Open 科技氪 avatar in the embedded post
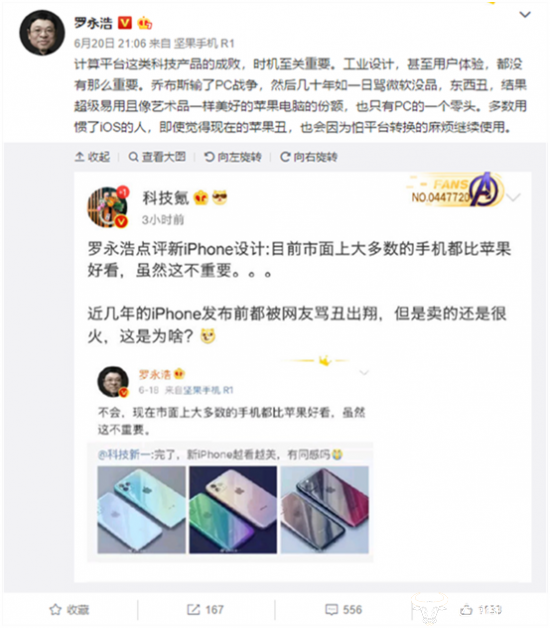 (108, 207)
